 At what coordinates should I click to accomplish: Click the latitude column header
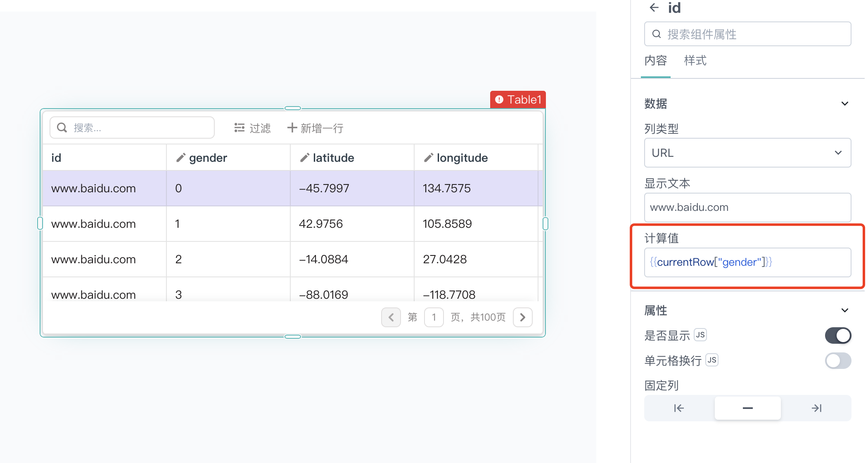click(352, 158)
